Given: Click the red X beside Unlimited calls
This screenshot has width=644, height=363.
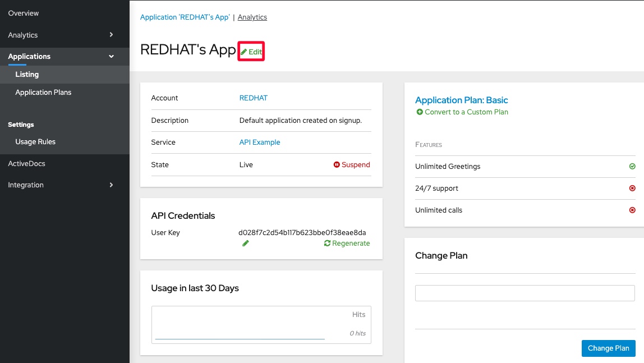Looking at the screenshot, I should pos(632,210).
